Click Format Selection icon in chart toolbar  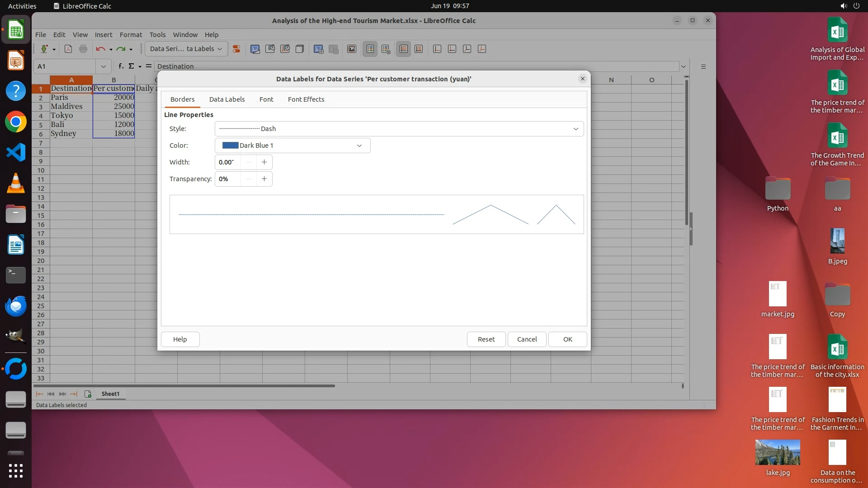[236, 49]
